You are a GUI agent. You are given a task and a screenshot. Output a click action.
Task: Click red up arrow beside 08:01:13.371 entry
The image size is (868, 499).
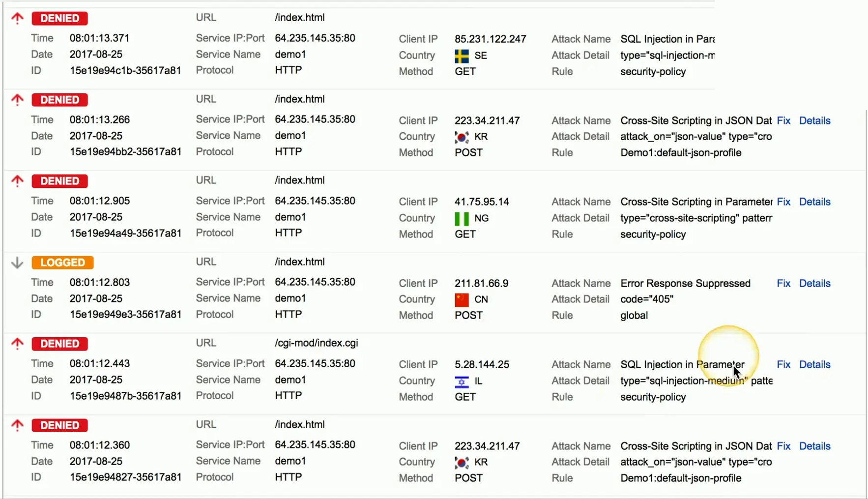17,18
